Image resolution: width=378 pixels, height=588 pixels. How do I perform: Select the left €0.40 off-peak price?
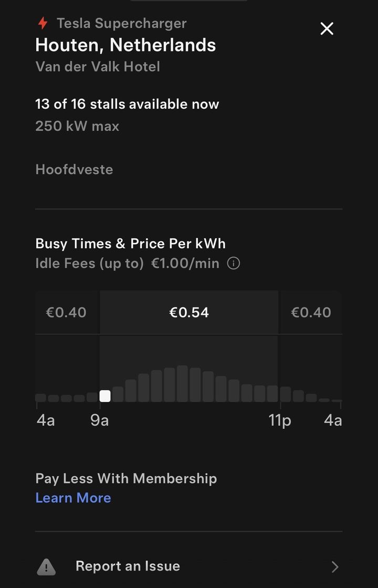66,312
